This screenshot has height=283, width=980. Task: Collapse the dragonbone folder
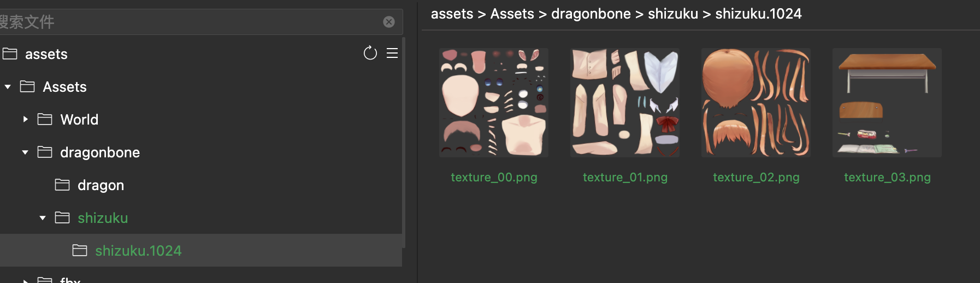(x=25, y=152)
